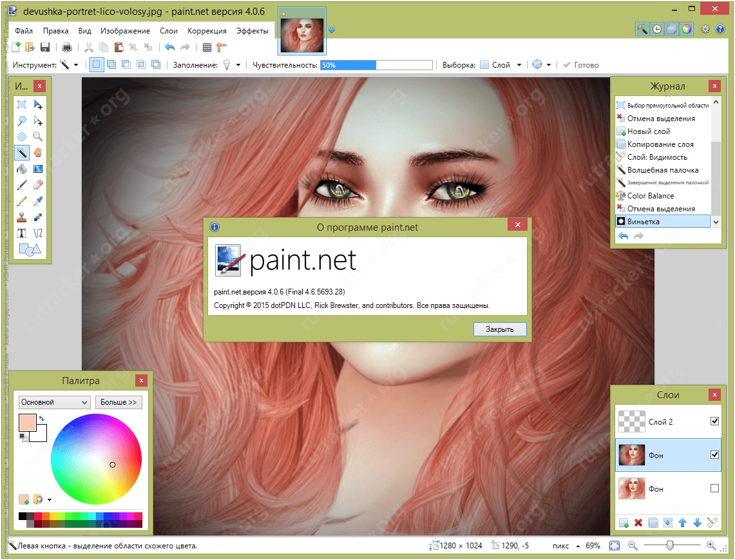
Task: Select the Magic Wand tool in toolbox
Action: 21,153
